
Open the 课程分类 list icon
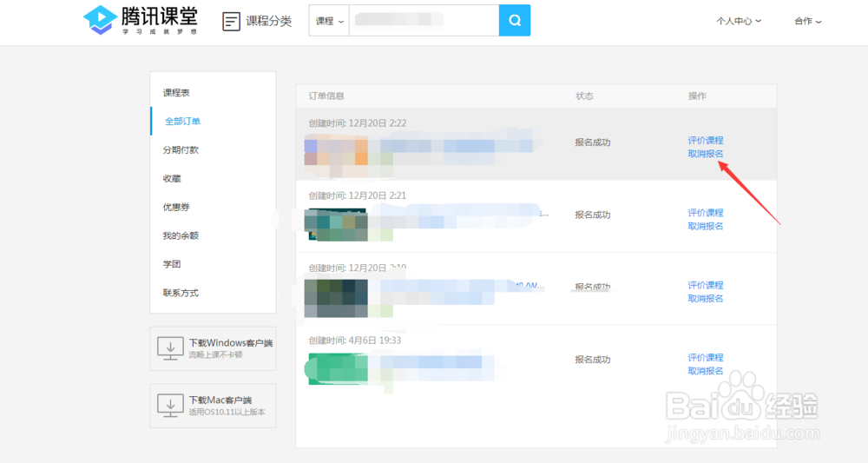[231, 22]
